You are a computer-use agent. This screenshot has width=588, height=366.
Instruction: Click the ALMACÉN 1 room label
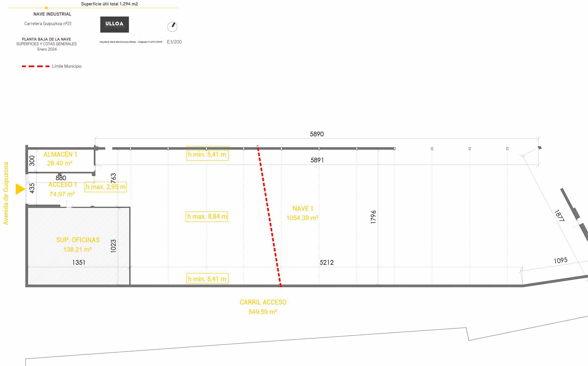pos(60,159)
